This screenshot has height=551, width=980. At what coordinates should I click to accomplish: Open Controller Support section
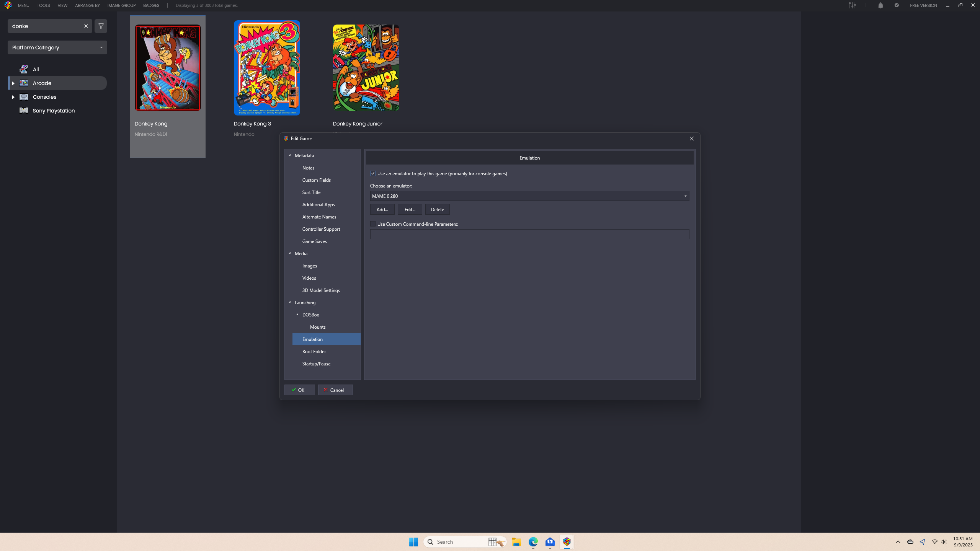click(x=321, y=229)
